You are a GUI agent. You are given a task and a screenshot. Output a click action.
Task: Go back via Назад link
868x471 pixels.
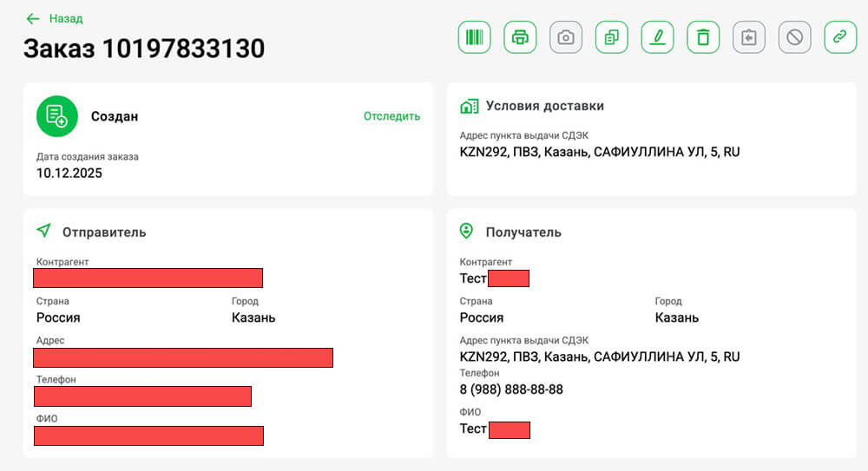pos(66,19)
